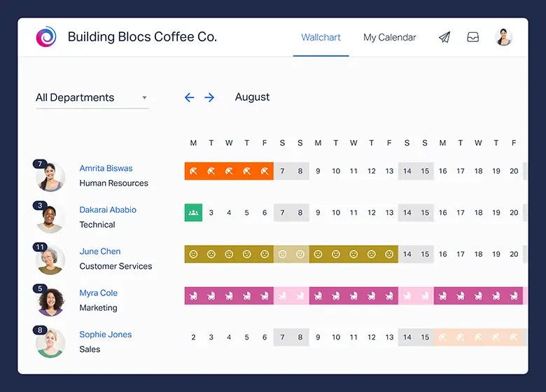Go to previous month with left arrow
Screen dimensions: 546x392
pos(189,97)
